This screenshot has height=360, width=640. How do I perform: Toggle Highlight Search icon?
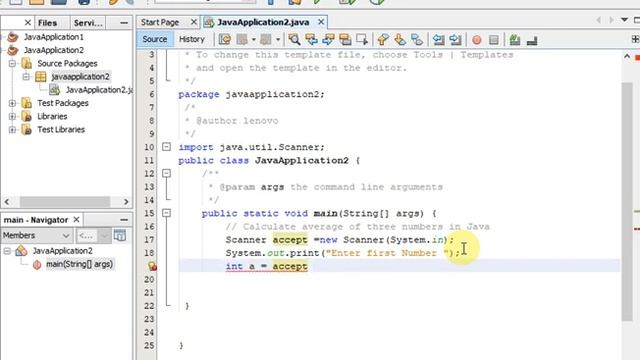tap(345, 40)
